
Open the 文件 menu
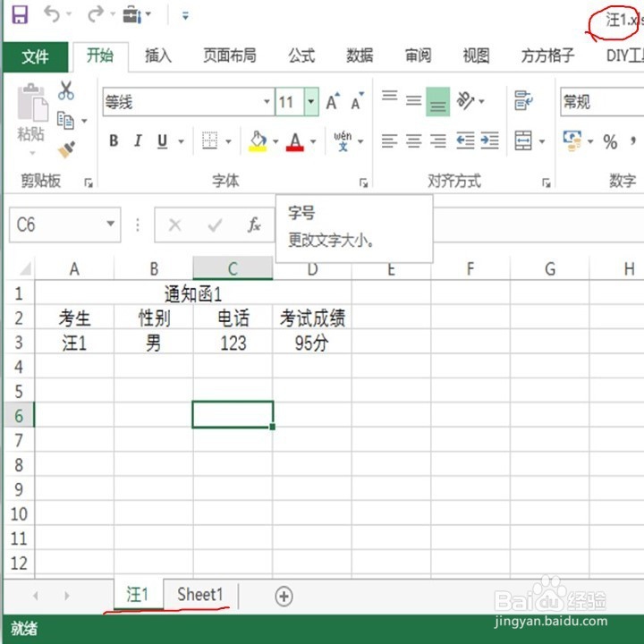pyautogui.click(x=35, y=56)
